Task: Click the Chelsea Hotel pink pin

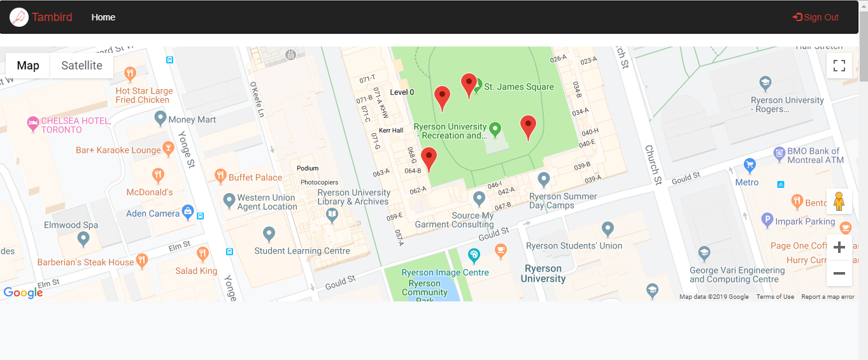Action: (x=33, y=124)
